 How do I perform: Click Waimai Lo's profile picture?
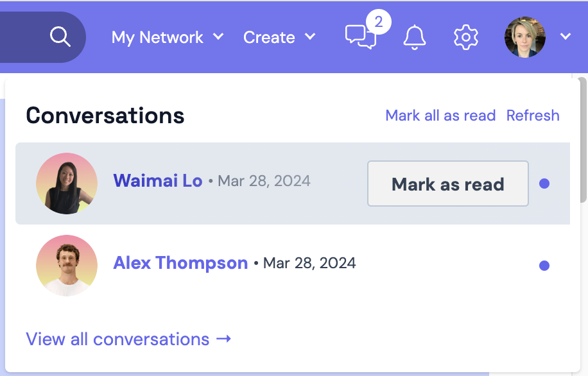[67, 184]
